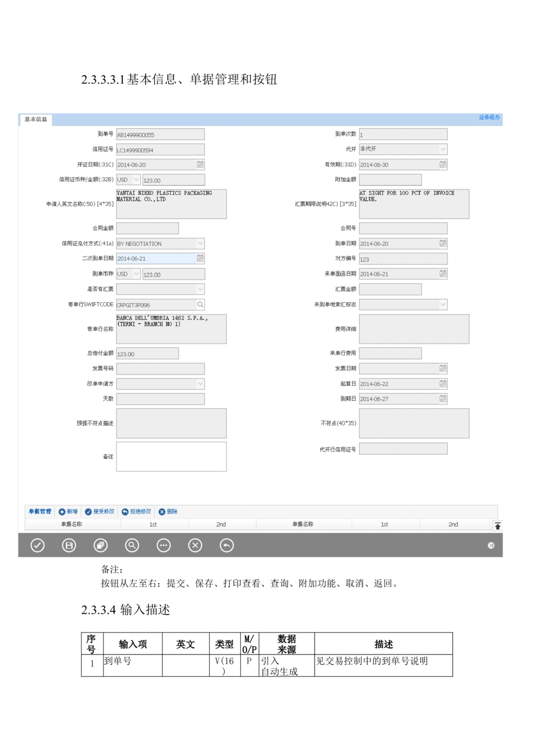The image size is (534, 756).
Task: Expand the 信用证兑付方式 dropdown showing BY NEGOTIATION
Action: [201, 244]
